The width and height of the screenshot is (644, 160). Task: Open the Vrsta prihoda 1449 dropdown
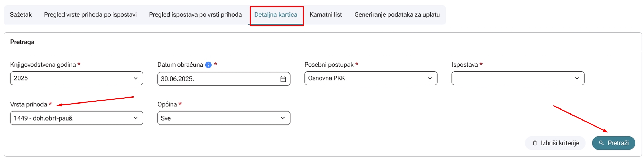pos(77,118)
